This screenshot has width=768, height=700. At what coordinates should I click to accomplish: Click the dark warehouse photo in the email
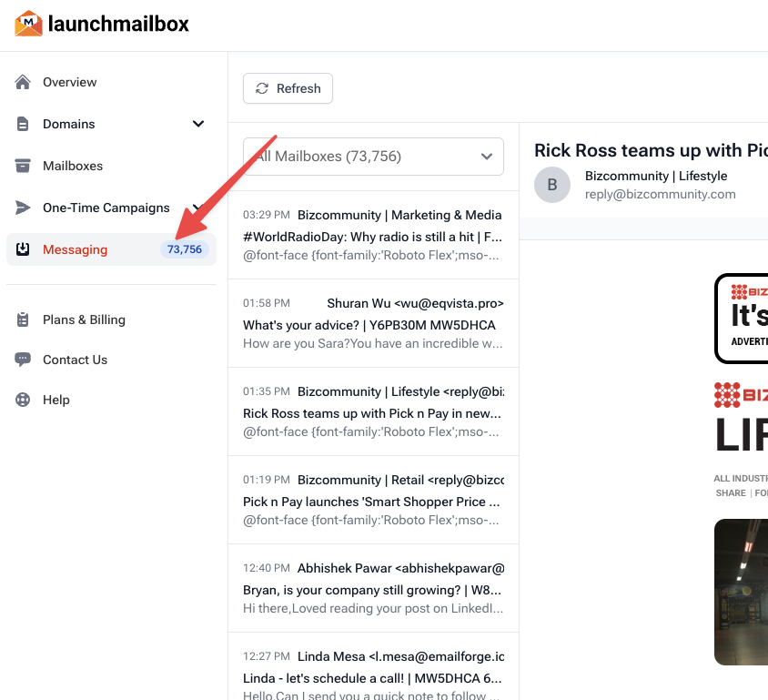pyautogui.click(x=741, y=592)
